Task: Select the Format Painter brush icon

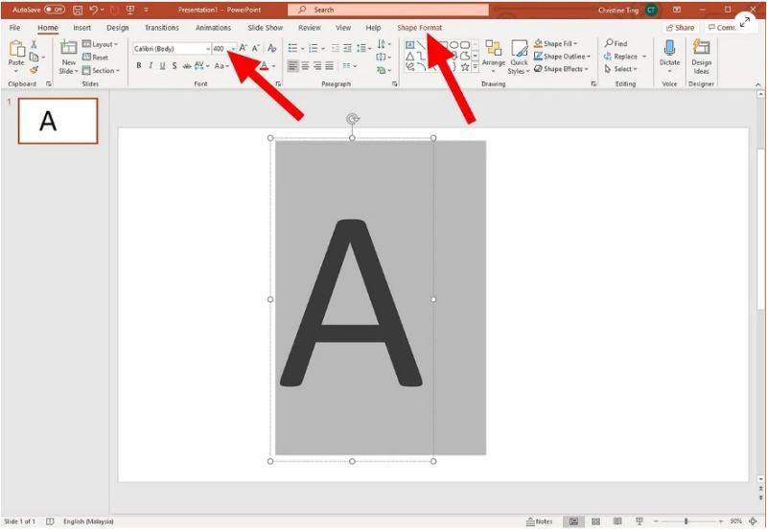Action: coord(34,70)
